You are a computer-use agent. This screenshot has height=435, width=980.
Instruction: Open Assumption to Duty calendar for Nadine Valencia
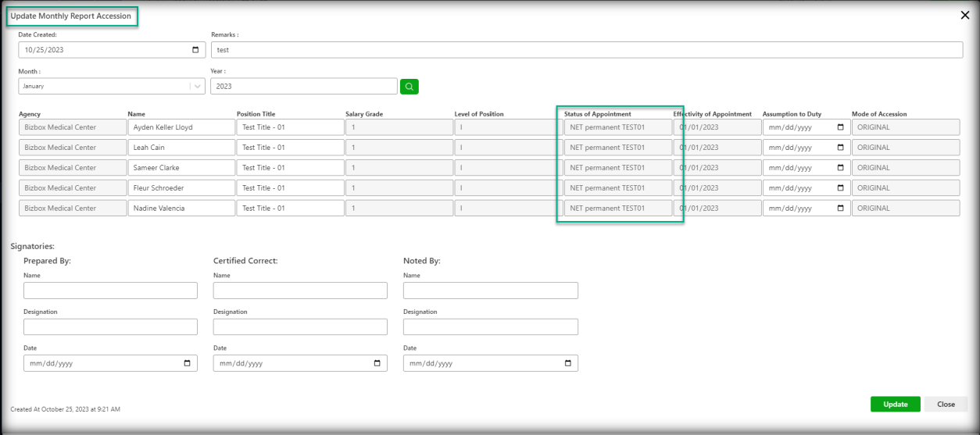pos(841,209)
